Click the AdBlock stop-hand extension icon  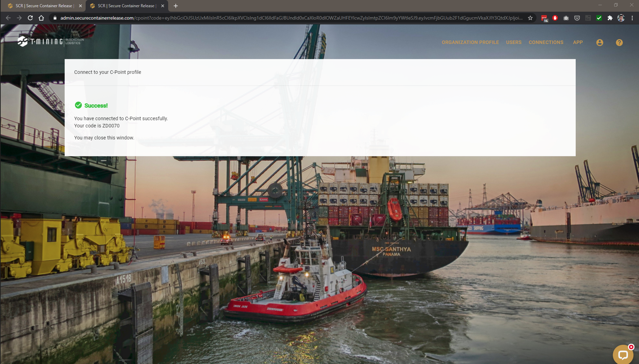point(555,18)
